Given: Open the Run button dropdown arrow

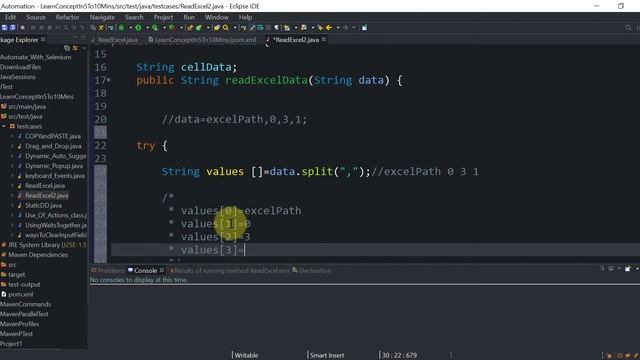Looking at the screenshot, I should tap(147, 28).
